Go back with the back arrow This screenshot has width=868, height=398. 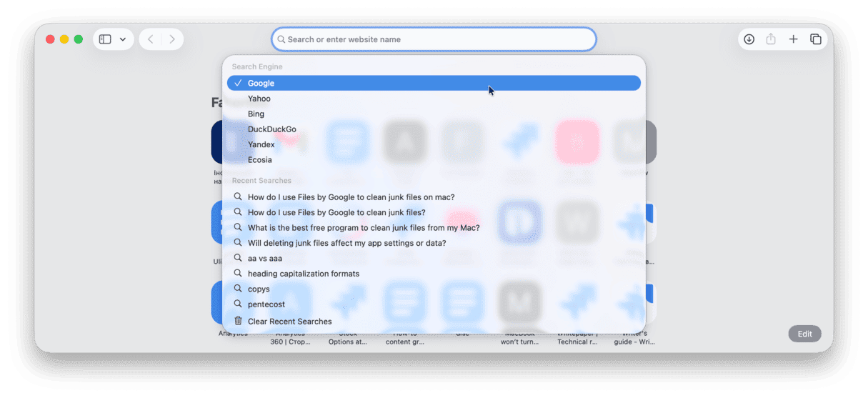click(x=150, y=39)
